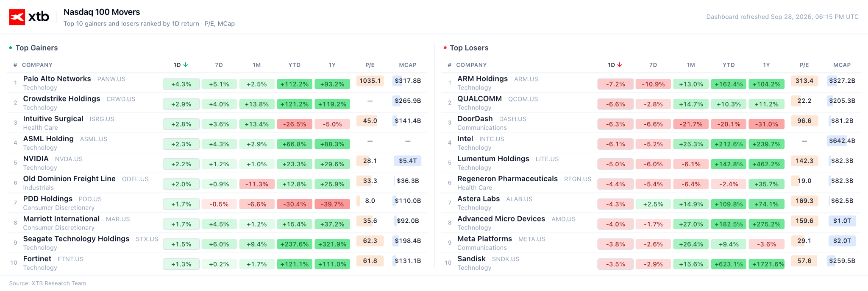Select the 1M column header in Top Gainers
This screenshot has width=868, height=291.
click(x=257, y=65)
